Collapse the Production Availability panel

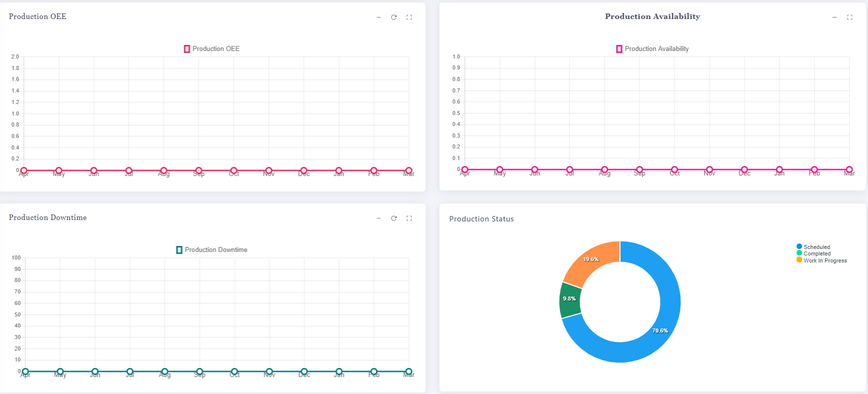(x=834, y=17)
